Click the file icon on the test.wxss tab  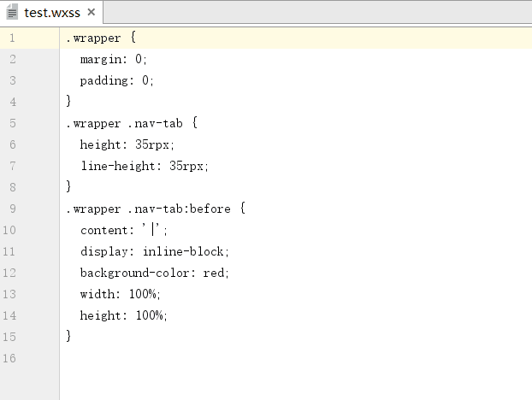pyautogui.click(x=12, y=13)
